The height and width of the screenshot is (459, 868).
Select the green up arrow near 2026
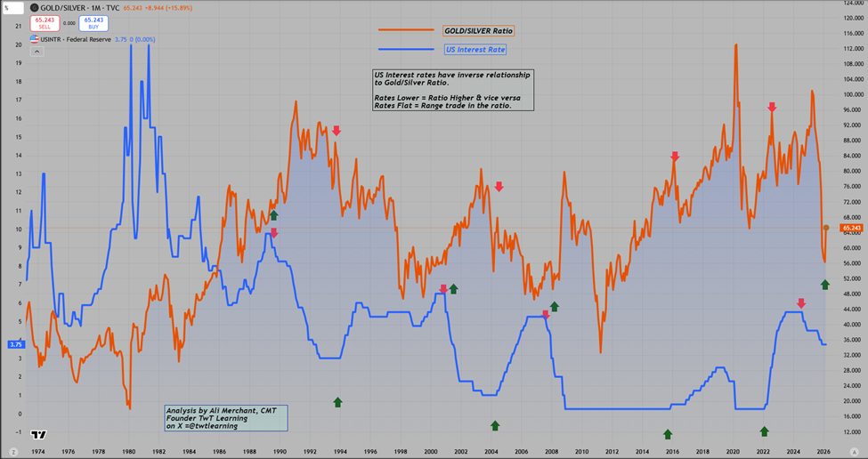pyautogui.click(x=824, y=285)
